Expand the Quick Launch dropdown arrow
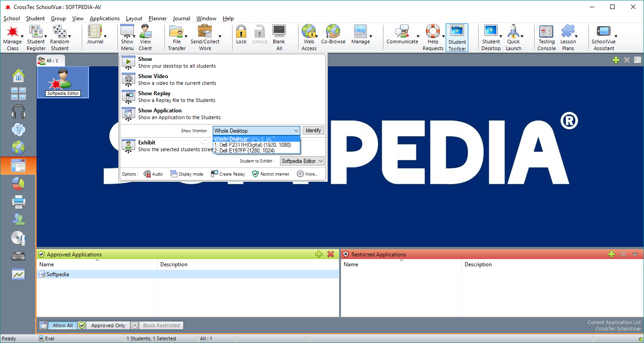The image size is (644, 343). pyautogui.click(x=522, y=37)
